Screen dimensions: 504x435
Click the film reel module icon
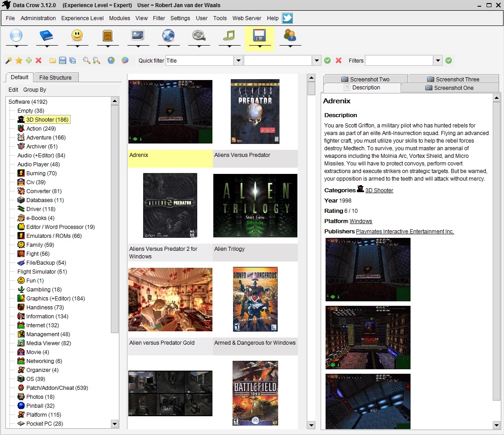pos(199,36)
